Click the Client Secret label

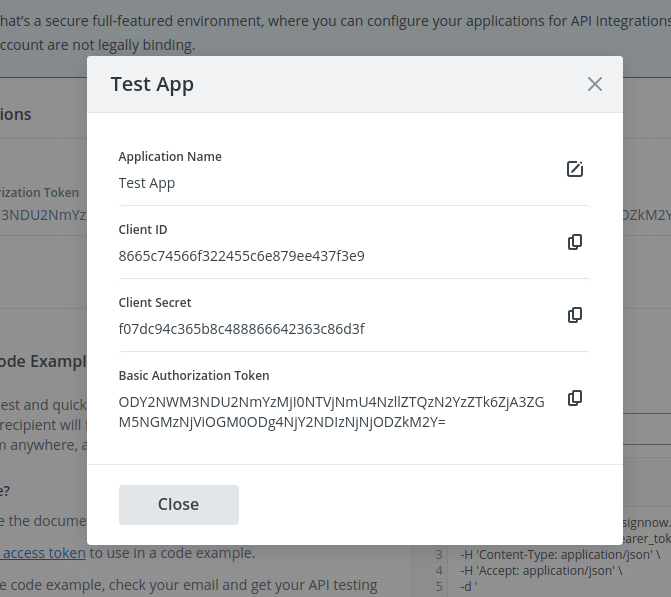coord(155,303)
